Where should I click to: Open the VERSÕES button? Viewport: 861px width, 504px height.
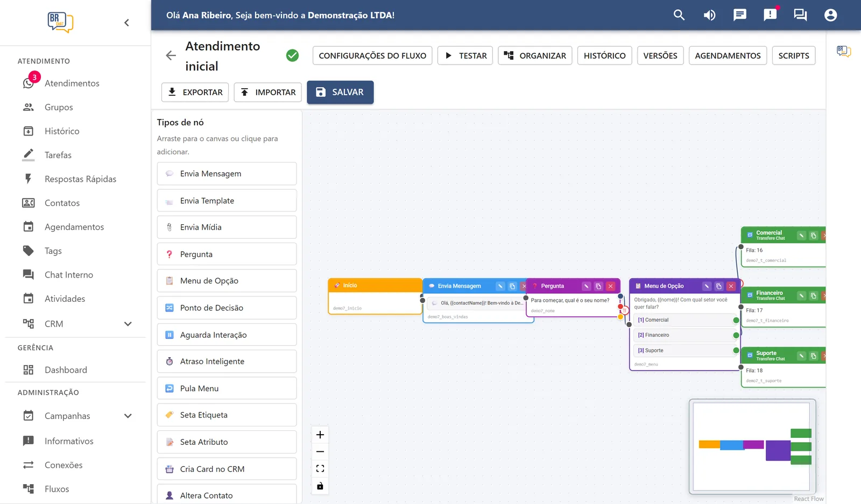[x=660, y=55]
